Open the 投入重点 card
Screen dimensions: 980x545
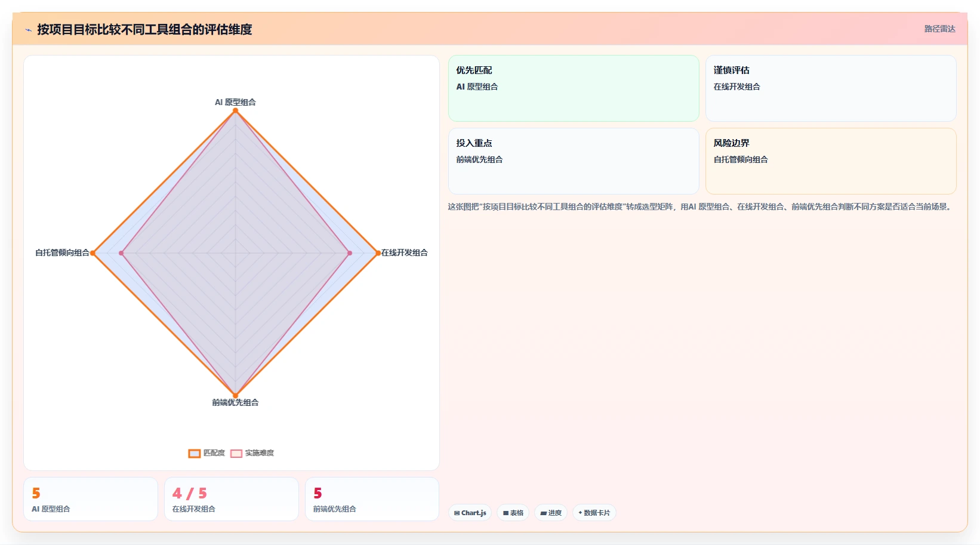pos(574,161)
